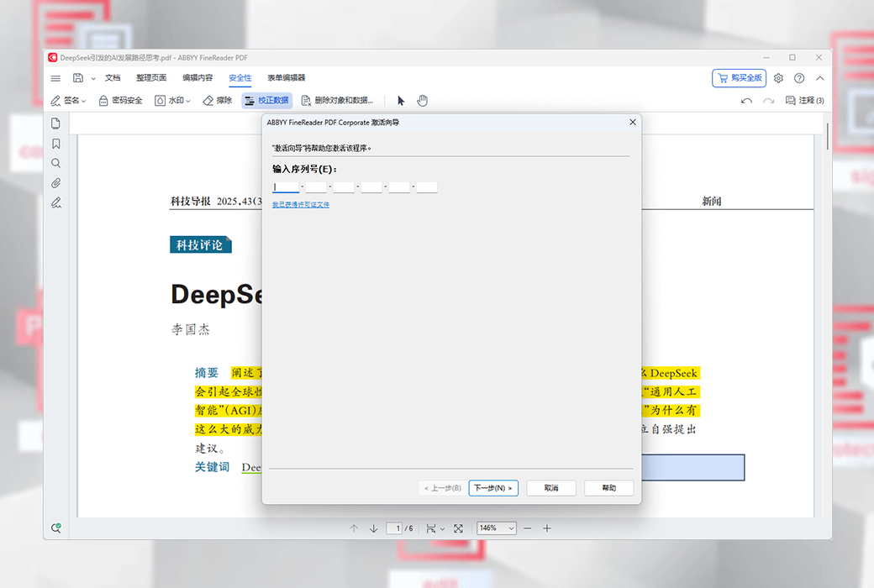The height and width of the screenshot is (588, 874).
Task: Go to next page with down arrow
Action: (x=373, y=528)
